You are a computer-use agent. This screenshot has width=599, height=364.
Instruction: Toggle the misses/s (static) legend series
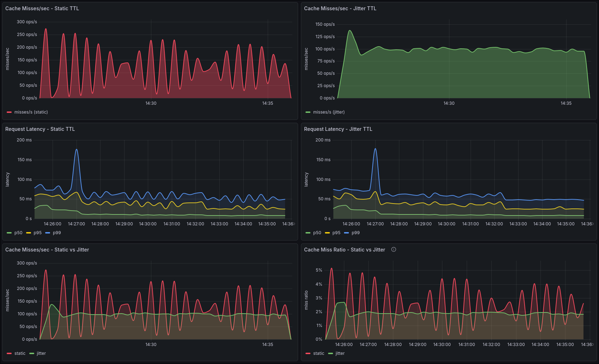(31, 112)
